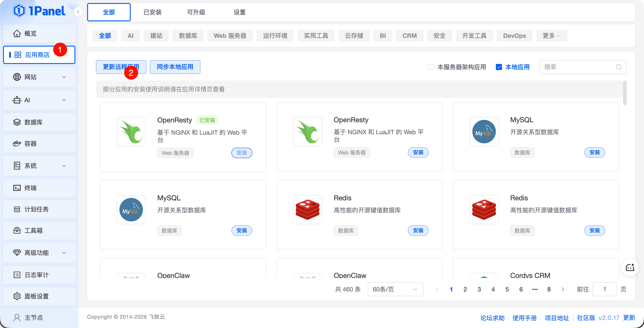The image size is (644, 328).
Task: Uncheck the 本地应用 checkbox
Action: pyautogui.click(x=499, y=67)
